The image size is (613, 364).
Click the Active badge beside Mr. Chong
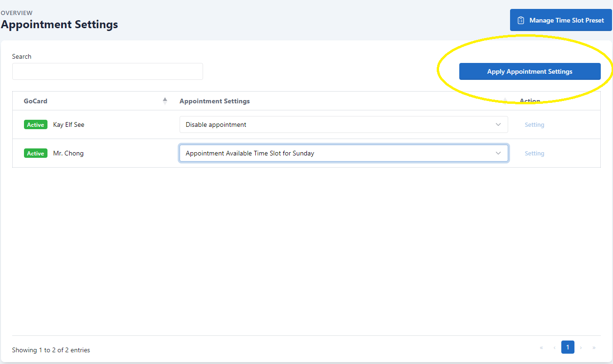[36, 154]
